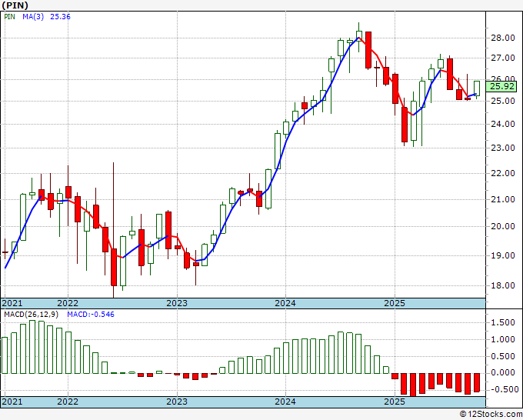This screenshot has width=523, height=420.
Task: Click the 21.00 price axis label
Action: pyautogui.click(x=503, y=199)
